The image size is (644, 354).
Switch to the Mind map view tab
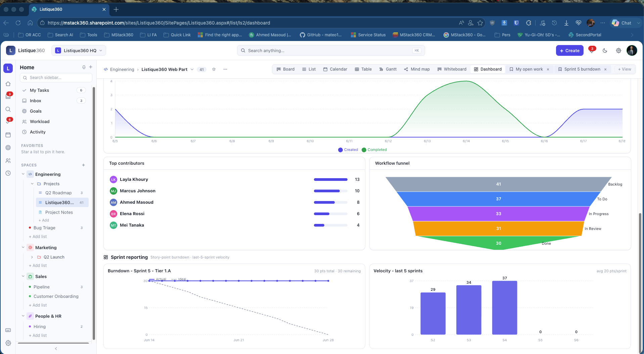(x=417, y=69)
